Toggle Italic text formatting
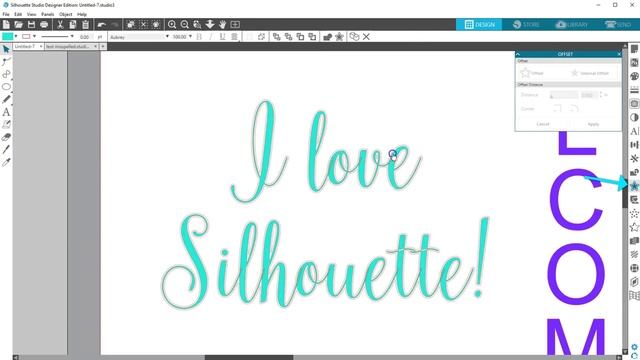Viewport: 640px width, 360px height. click(x=211, y=37)
